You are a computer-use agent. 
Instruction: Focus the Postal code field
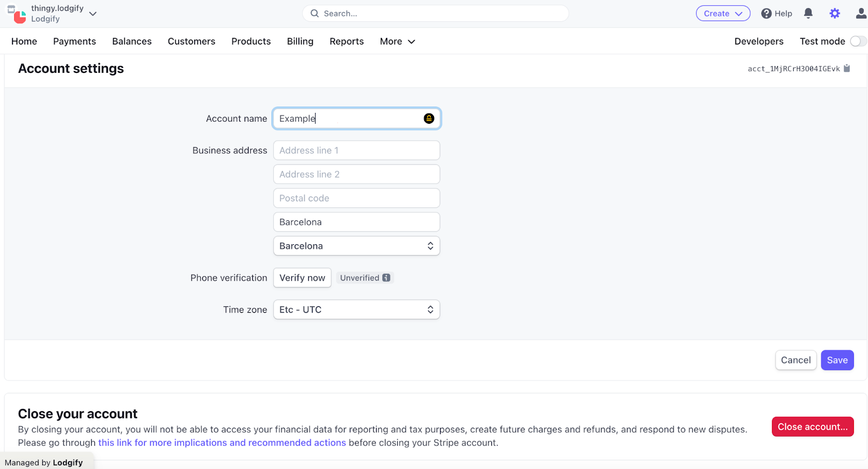356,198
